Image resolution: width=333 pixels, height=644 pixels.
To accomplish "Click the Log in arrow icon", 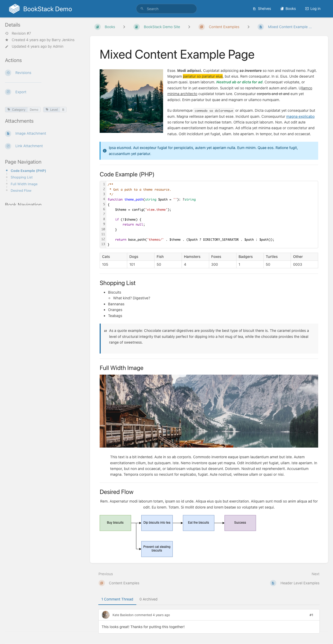I will pos(307,9).
